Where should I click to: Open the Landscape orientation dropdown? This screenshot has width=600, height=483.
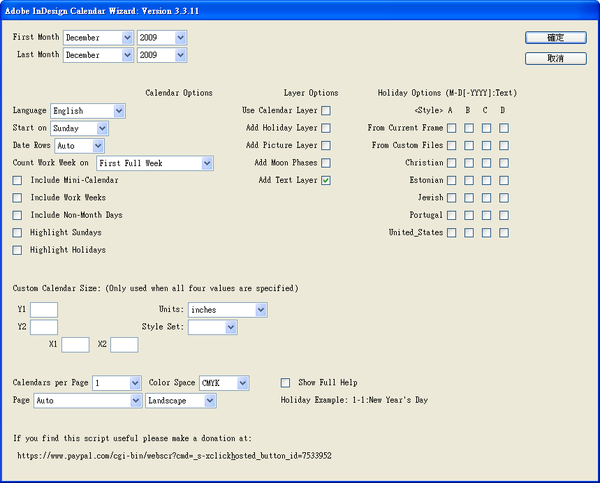point(181,401)
